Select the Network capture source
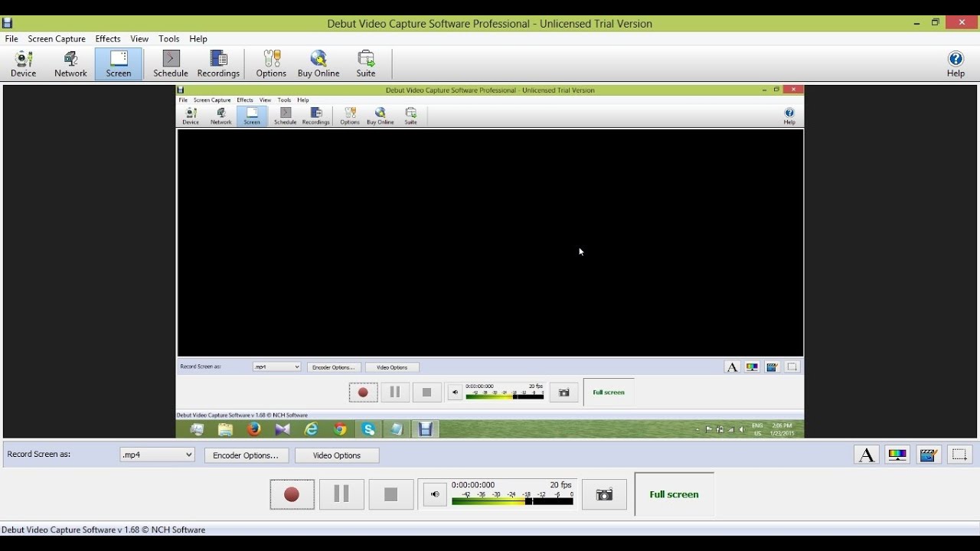Viewport: 980px width, 551px height. 70,64
